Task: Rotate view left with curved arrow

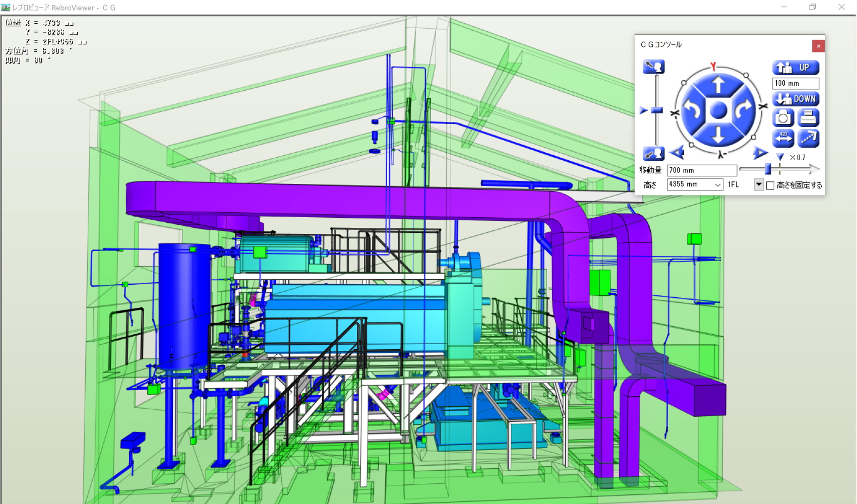Action: (693, 110)
